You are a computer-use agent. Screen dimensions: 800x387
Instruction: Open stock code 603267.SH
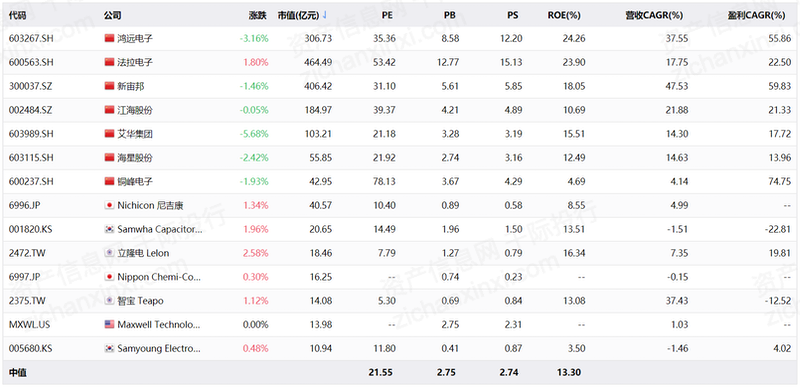click(31, 39)
